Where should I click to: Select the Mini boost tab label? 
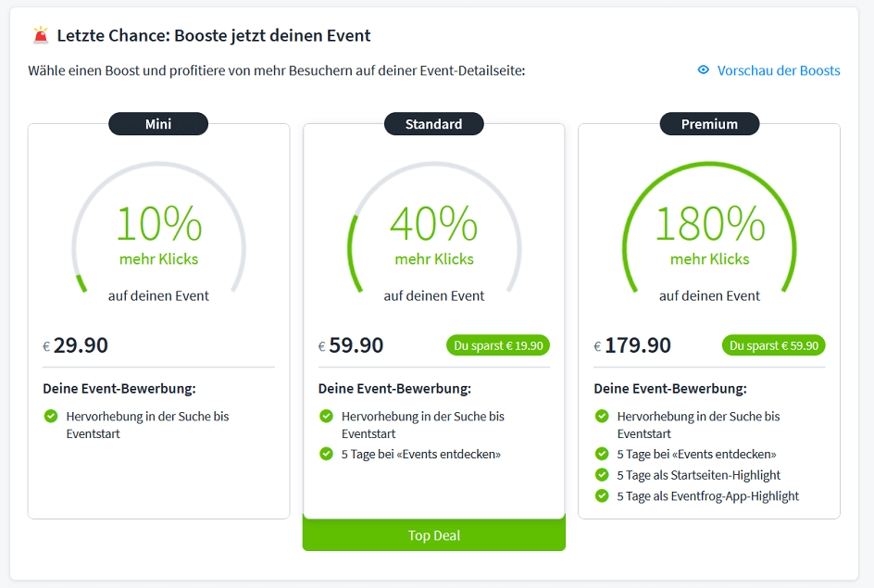[158, 124]
